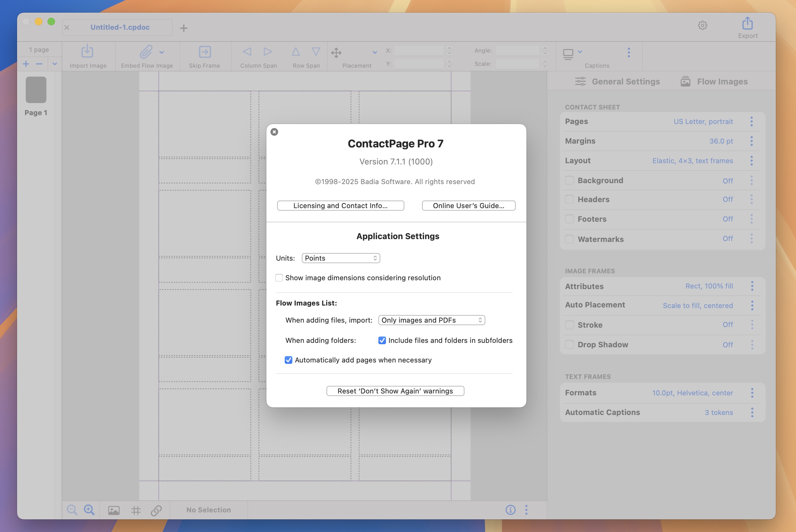Viewport: 796px width, 532px height.
Task: Enable the Watermarks checkbox
Action: tap(569, 239)
